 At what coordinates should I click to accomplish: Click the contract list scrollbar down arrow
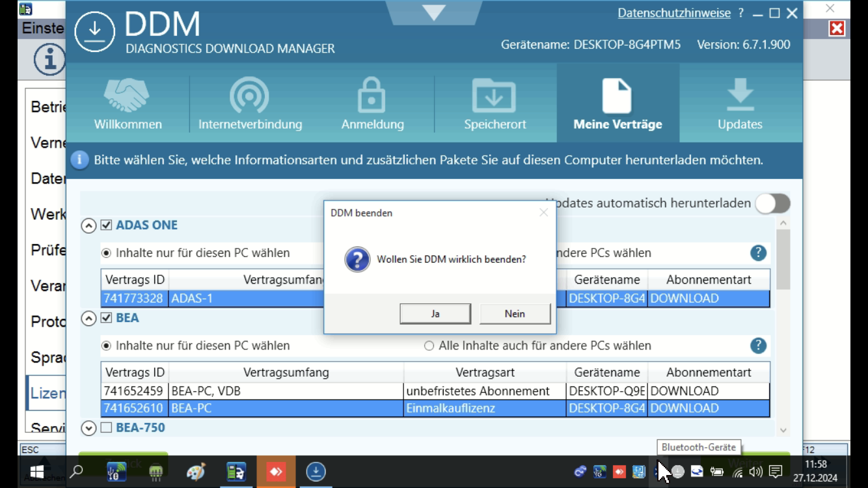783,430
